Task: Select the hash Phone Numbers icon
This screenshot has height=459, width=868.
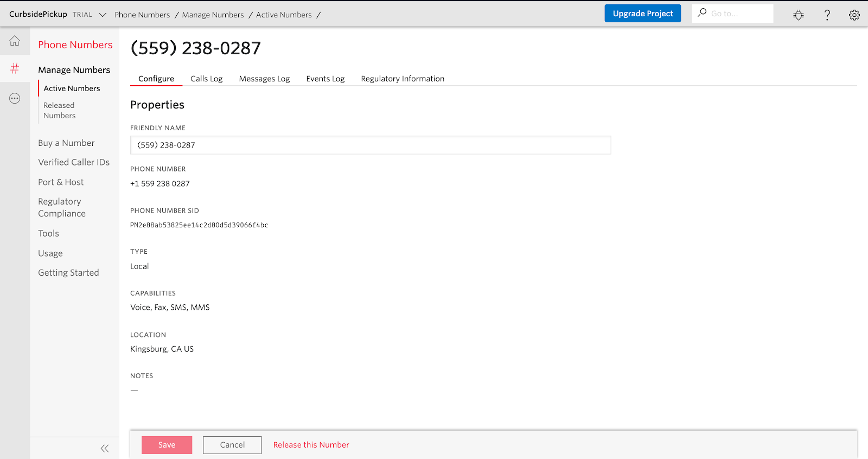Action: [15, 68]
